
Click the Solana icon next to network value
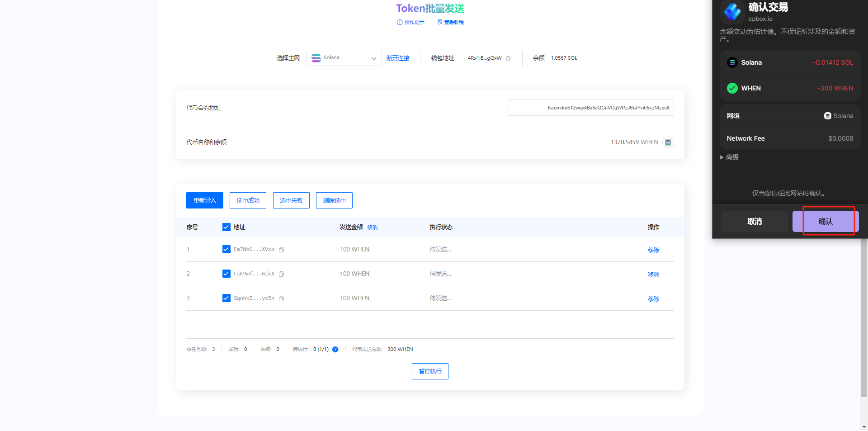[827, 116]
